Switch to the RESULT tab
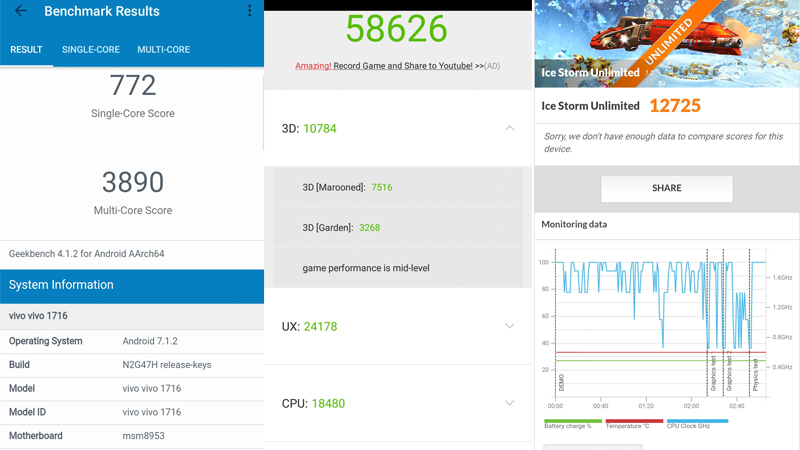800x450 pixels. [x=26, y=49]
